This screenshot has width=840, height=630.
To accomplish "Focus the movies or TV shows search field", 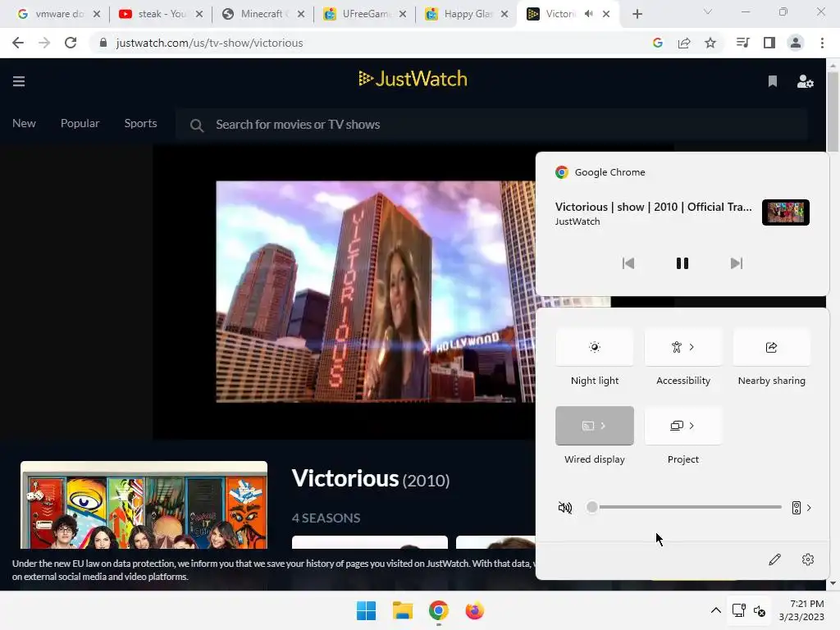I will 491,125.
